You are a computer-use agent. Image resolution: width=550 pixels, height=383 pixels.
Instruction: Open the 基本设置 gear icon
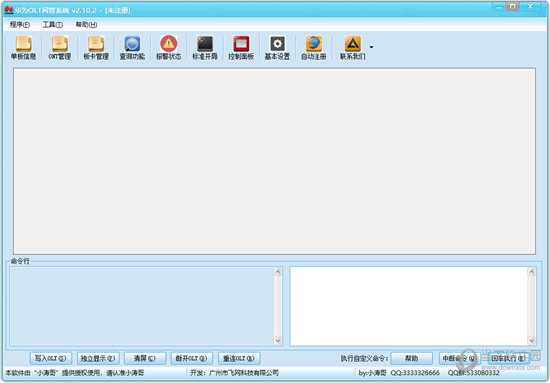pyautogui.click(x=277, y=48)
